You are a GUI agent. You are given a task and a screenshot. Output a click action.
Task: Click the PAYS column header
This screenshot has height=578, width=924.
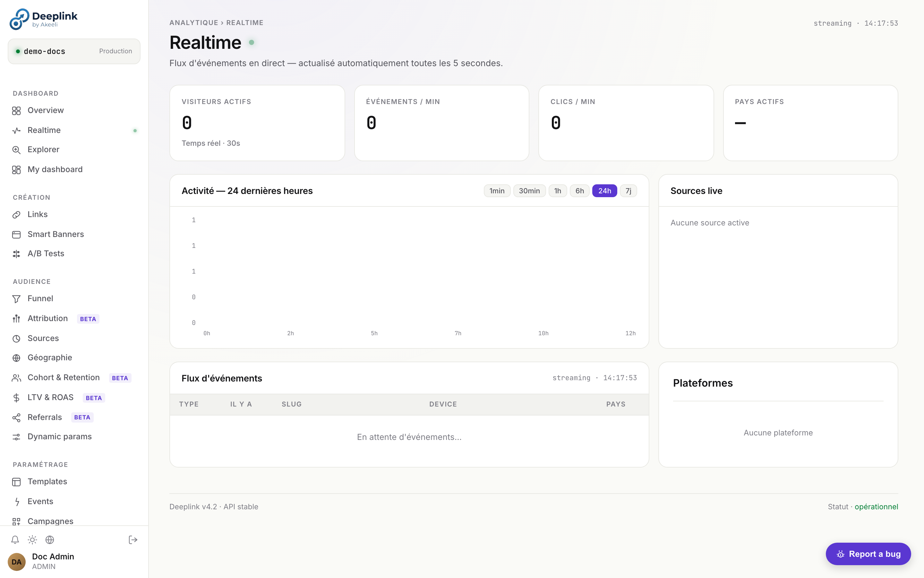coord(616,405)
